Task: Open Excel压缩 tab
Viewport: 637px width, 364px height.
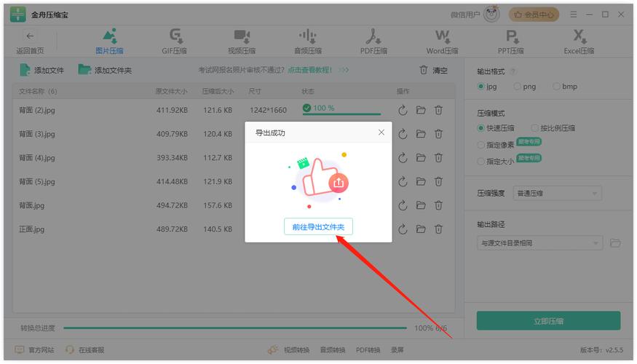Action: point(579,41)
